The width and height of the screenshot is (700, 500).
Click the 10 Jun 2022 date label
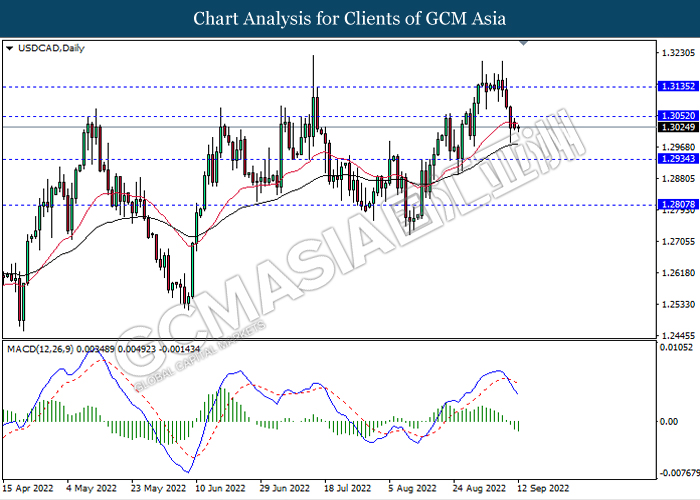220,488
